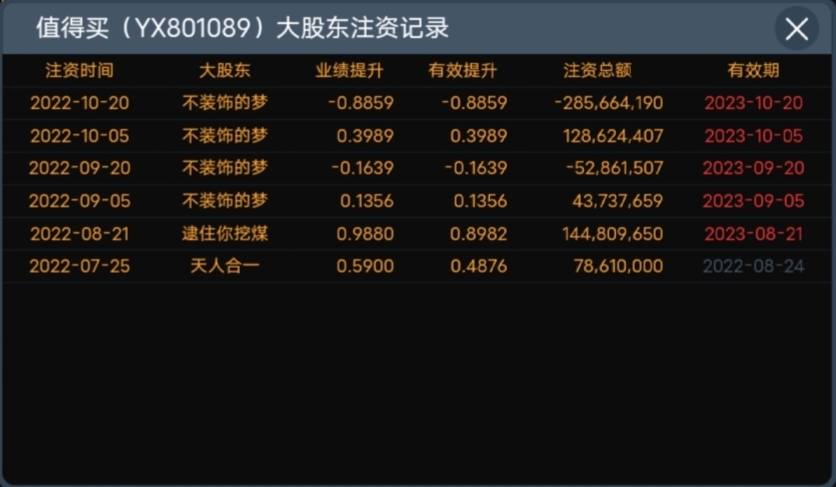The height and width of the screenshot is (487, 836).
Task: Click the 大股东 column header
Action: point(224,70)
